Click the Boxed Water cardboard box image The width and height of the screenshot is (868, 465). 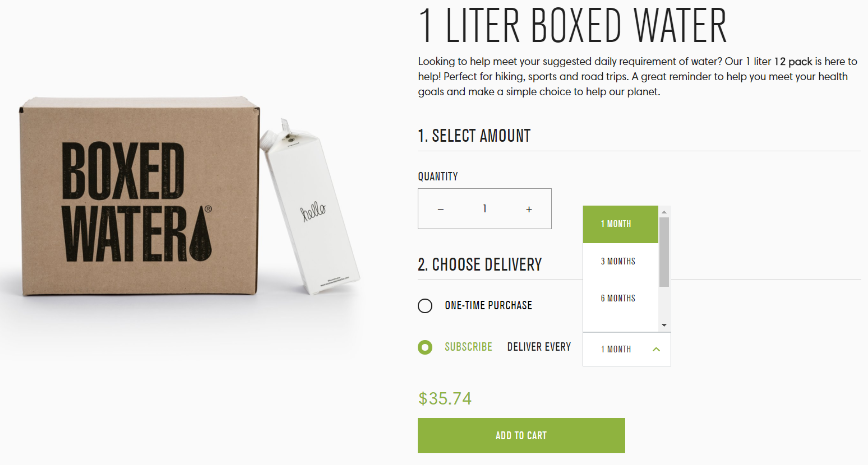coord(139,196)
